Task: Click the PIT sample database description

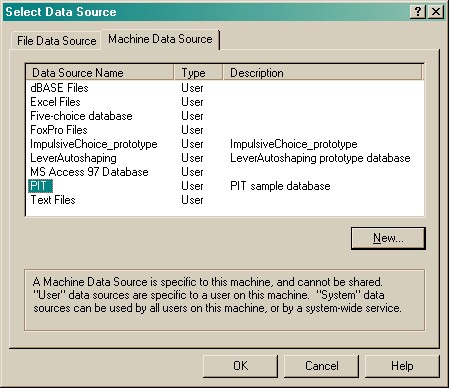Action: (x=280, y=186)
